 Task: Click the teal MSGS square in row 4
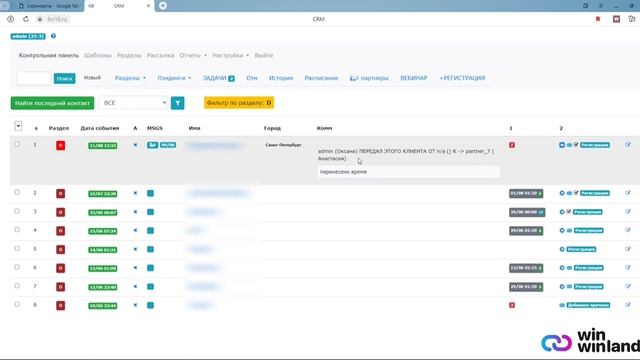pyautogui.click(x=151, y=231)
